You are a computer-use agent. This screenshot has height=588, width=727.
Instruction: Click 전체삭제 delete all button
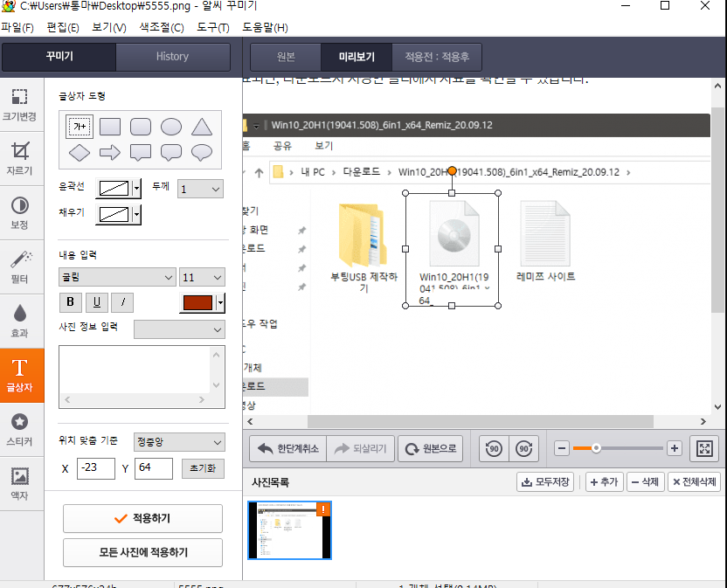point(694,482)
